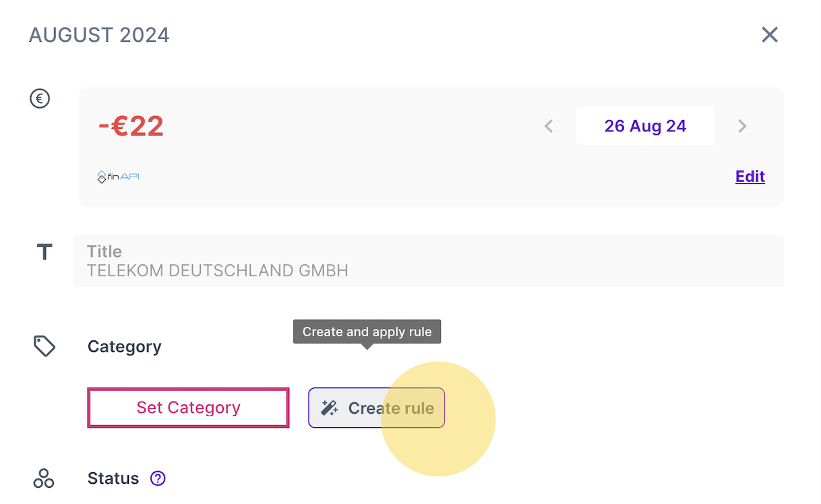Click the -€22 amount value
This screenshot has width=821, height=504.
(131, 126)
